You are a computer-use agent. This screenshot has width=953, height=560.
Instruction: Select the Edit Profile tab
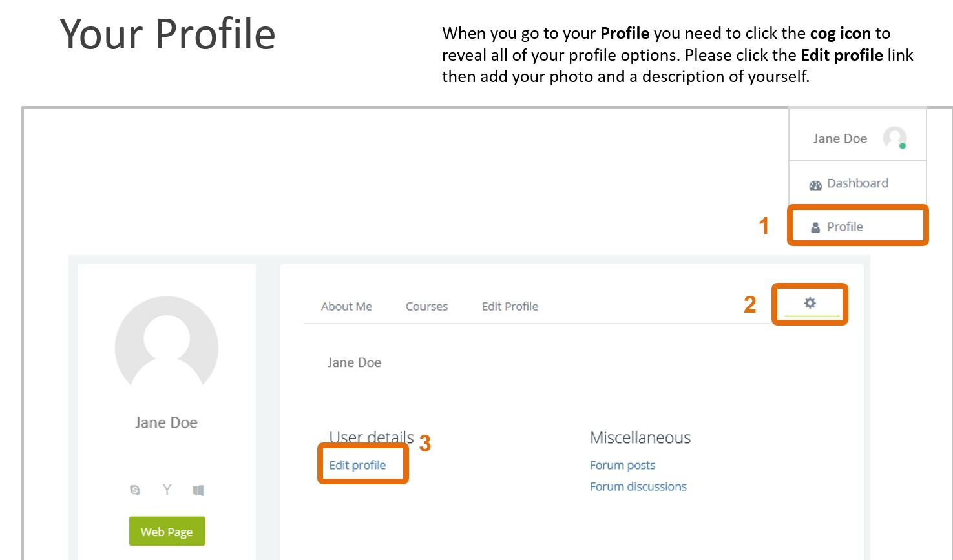pos(510,307)
